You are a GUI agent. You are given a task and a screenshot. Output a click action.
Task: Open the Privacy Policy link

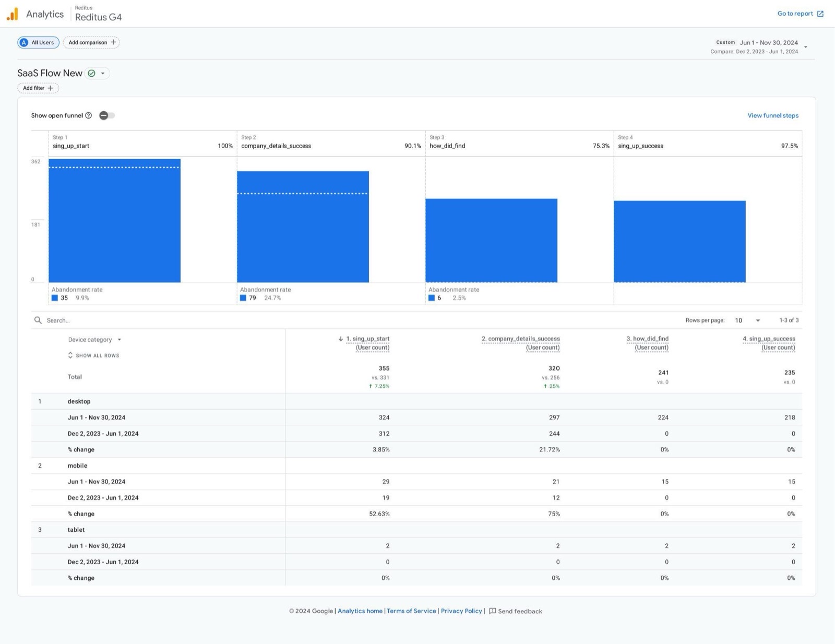tap(461, 611)
